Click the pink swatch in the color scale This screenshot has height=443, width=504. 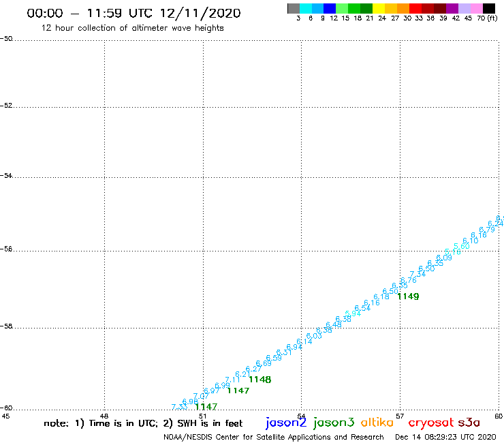click(476, 8)
